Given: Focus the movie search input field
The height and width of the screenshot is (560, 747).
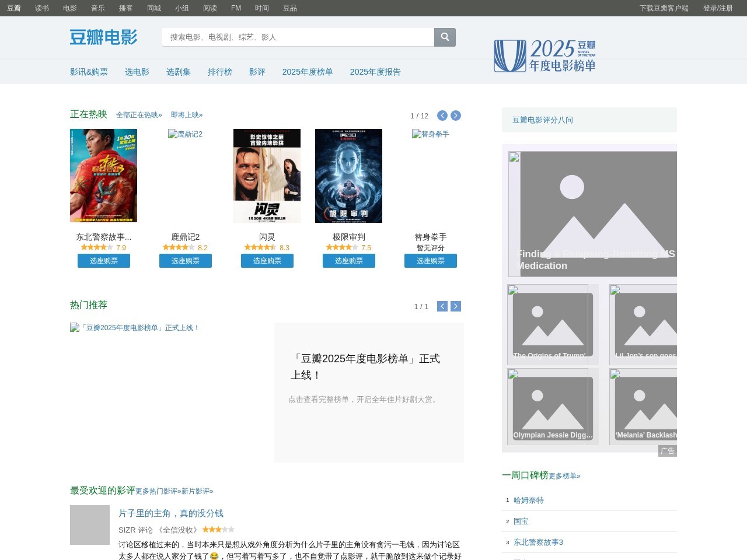Looking at the screenshot, I should point(298,37).
